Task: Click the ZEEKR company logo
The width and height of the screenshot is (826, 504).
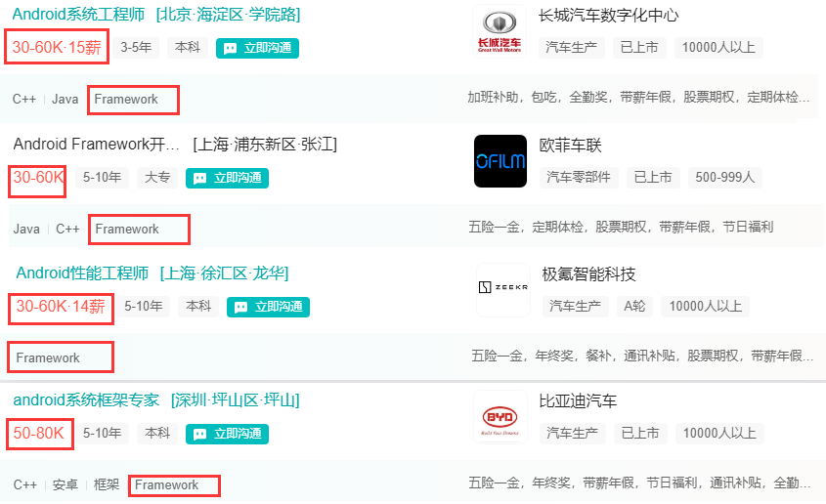Action: [x=503, y=290]
